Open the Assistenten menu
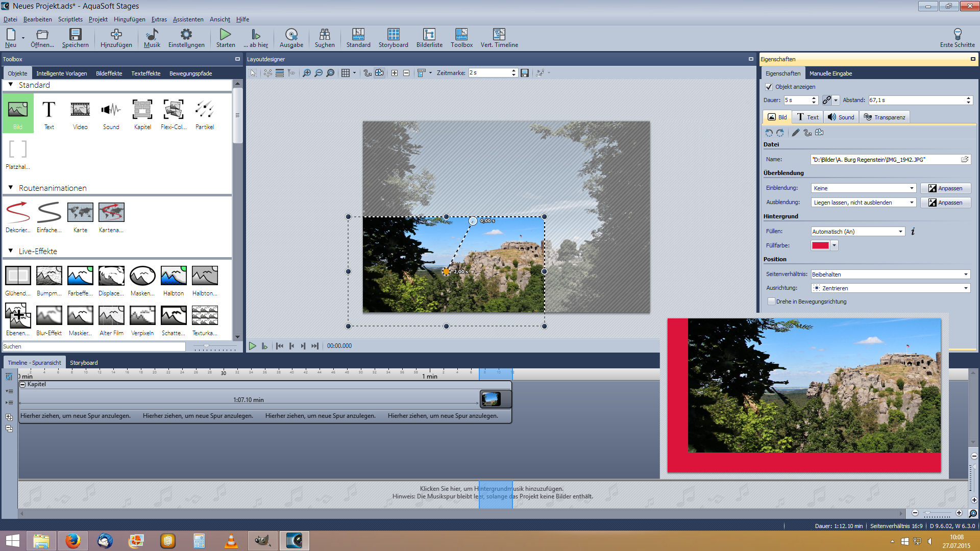The width and height of the screenshot is (980, 551). pyautogui.click(x=188, y=19)
